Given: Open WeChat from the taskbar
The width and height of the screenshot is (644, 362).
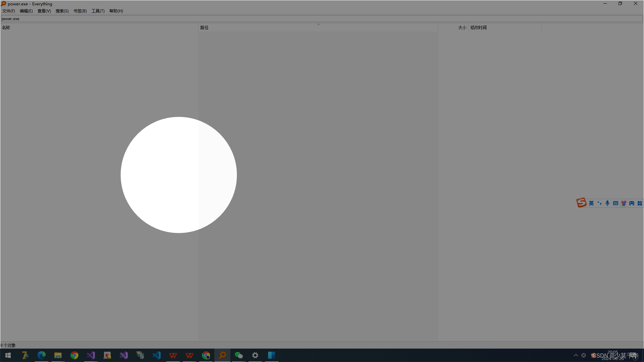Looking at the screenshot, I should [238, 355].
